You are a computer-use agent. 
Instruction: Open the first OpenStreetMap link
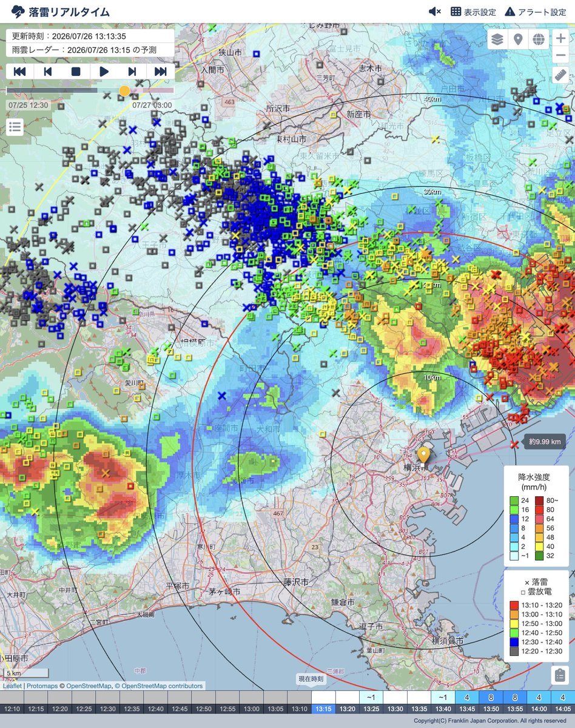[x=89, y=686]
